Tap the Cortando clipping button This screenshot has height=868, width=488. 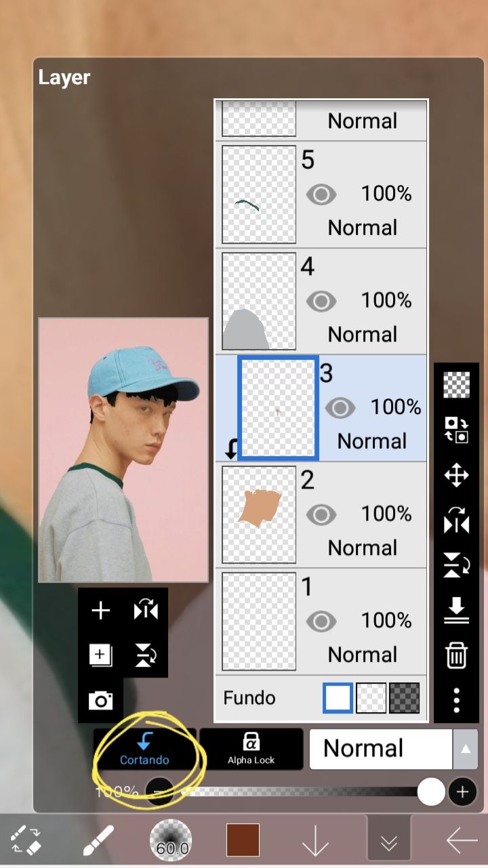144,749
